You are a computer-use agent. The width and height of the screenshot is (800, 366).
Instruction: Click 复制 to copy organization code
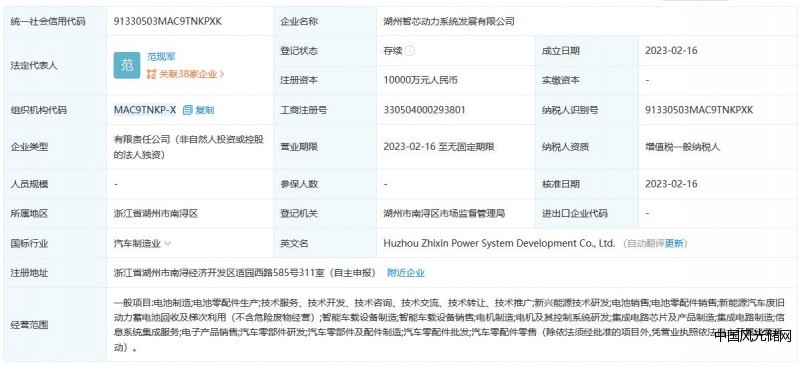pos(205,110)
